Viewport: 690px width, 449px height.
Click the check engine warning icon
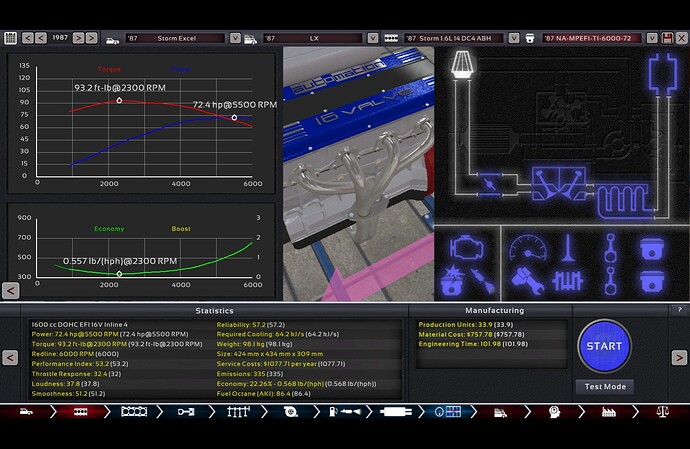464,247
